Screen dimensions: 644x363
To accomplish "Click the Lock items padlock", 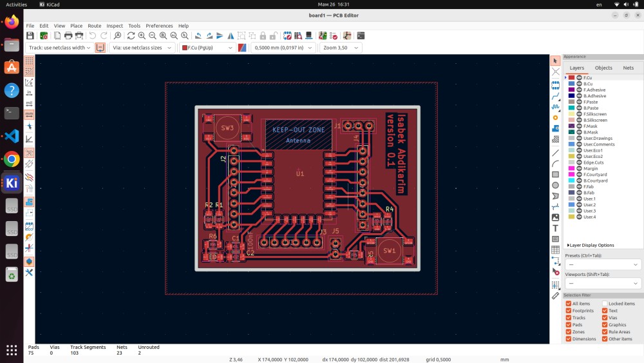I will point(263,35).
